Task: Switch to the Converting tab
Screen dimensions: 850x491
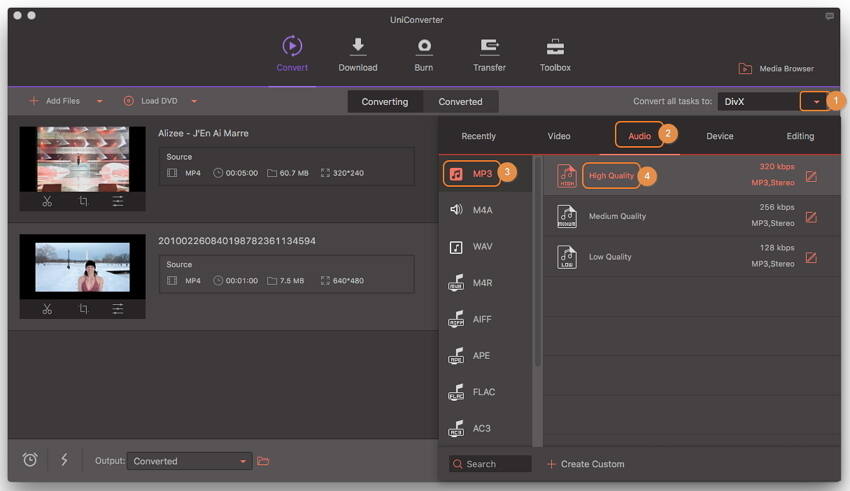Action: click(385, 102)
